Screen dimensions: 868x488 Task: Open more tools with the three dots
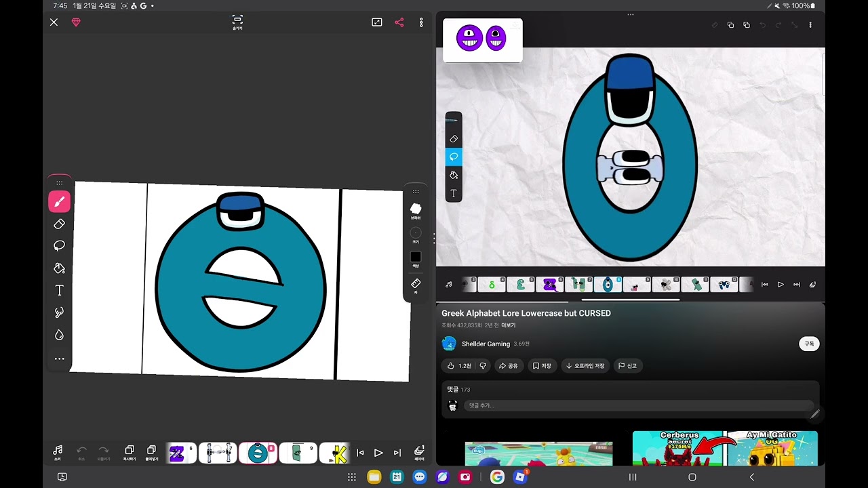click(x=59, y=359)
